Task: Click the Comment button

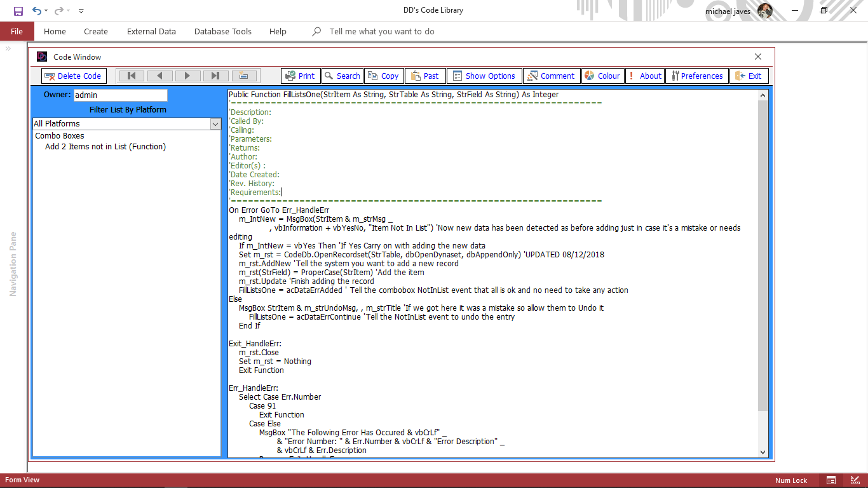Action: coord(552,76)
